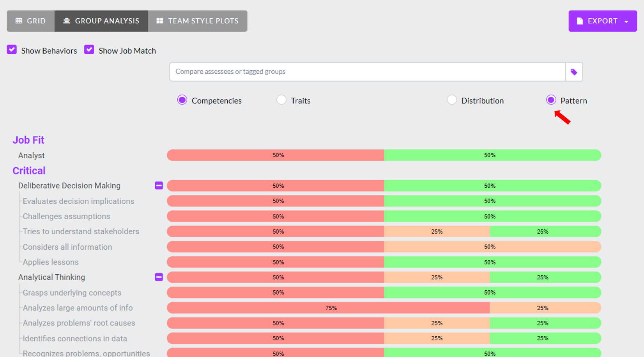
Task: Click the purple tag icon beside the search field
Action: [x=573, y=72]
